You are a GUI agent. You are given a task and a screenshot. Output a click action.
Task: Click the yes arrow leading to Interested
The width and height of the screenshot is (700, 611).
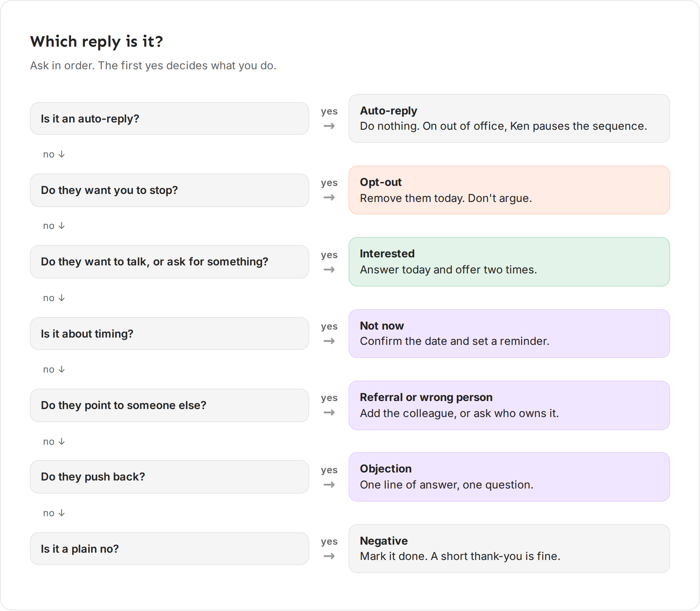tap(329, 262)
